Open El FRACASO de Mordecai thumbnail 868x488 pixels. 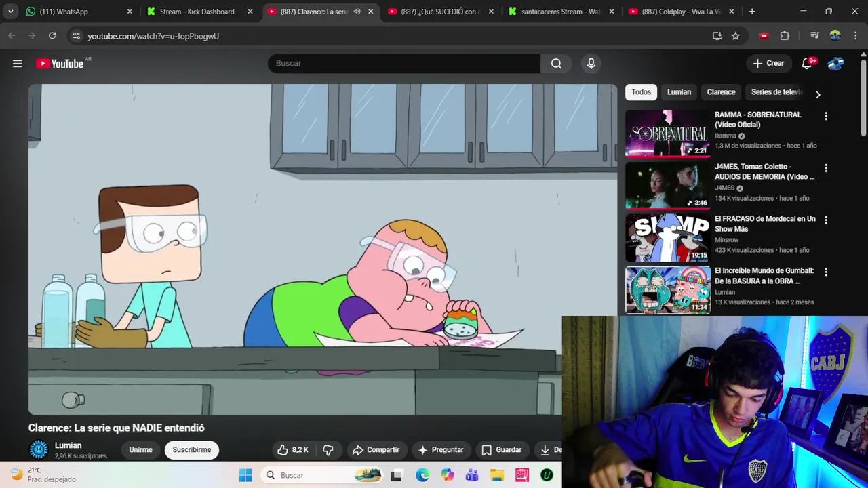[668, 238]
